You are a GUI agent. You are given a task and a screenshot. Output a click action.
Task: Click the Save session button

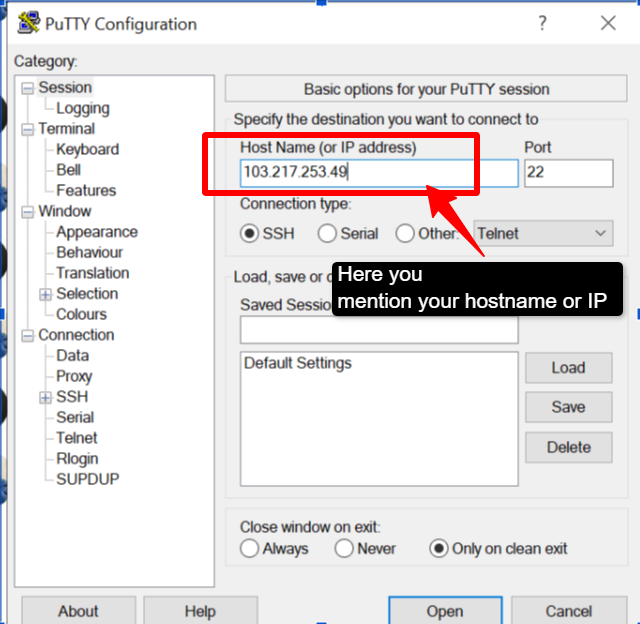click(x=569, y=407)
